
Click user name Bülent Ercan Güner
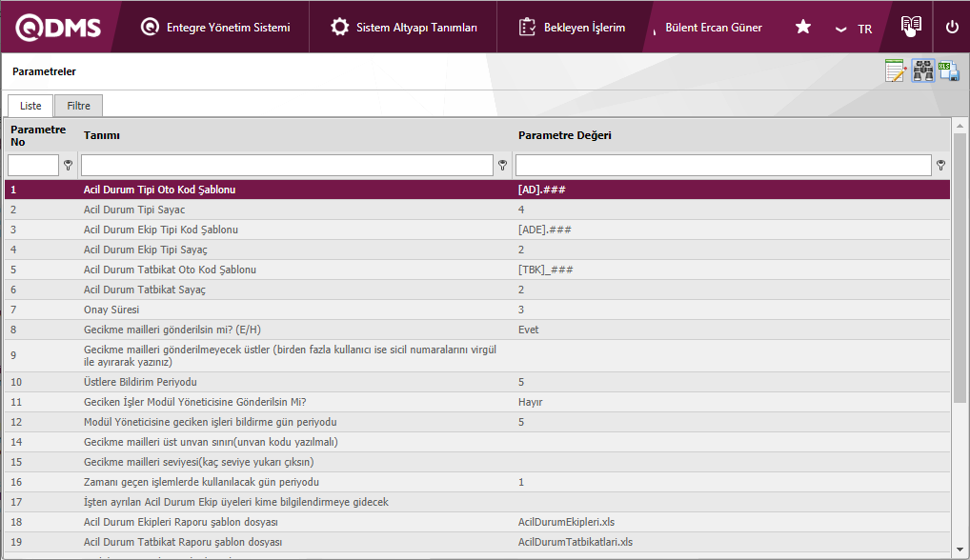coord(713,28)
